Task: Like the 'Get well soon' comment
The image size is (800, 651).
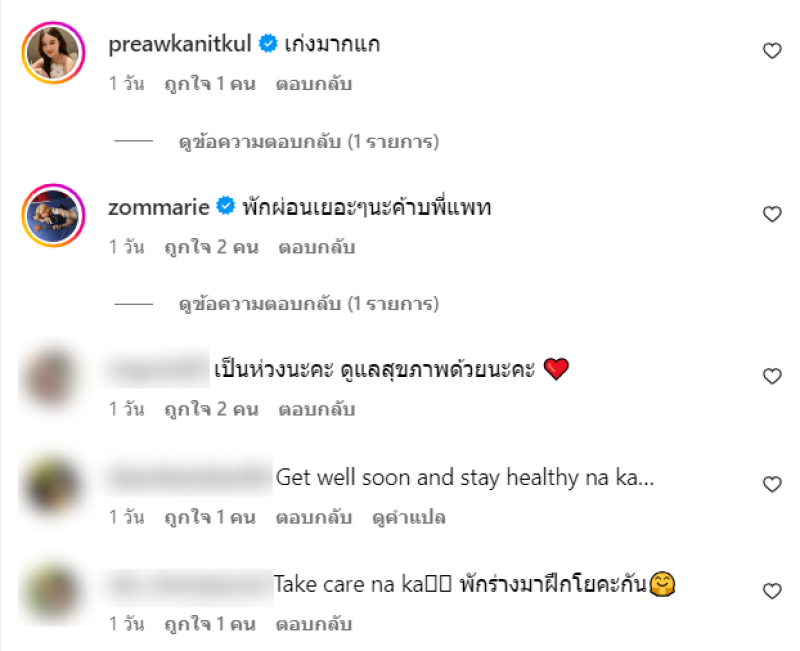Action: tap(772, 484)
